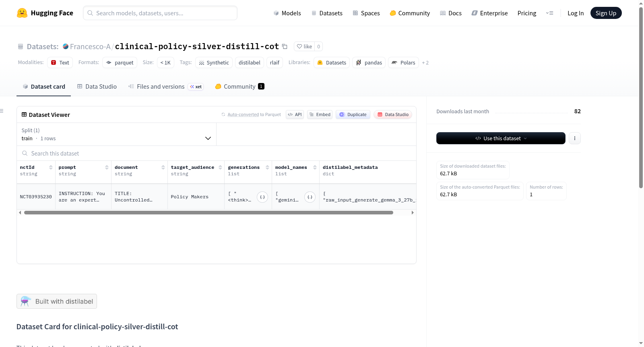644x347 pixels.
Task: Copy the dataset name with the copy icon
Action: tap(285, 46)
